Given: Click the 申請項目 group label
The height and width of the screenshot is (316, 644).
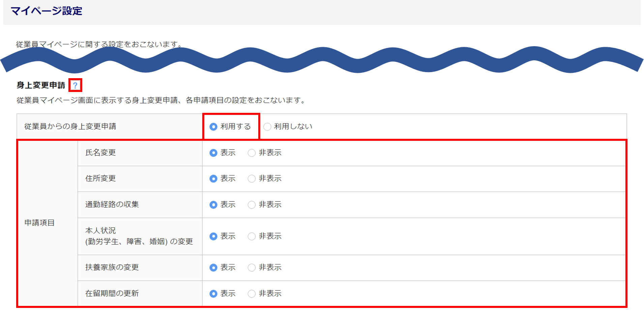Looking at the screenshot, I should click(x=39, y=223).
